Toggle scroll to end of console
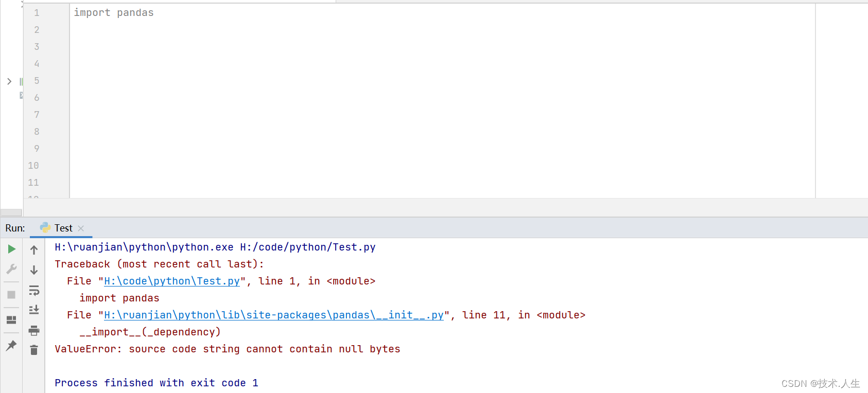868x393 pixels. click(34, 310)
